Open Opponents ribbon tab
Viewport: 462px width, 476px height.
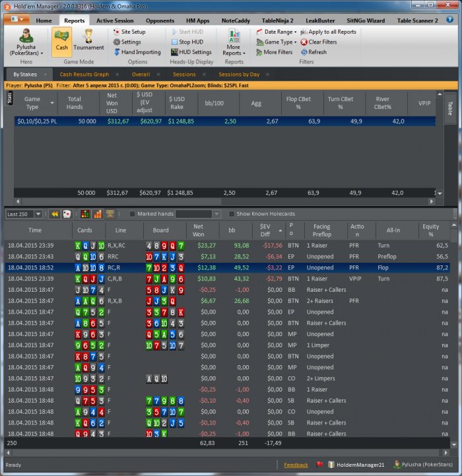coord(160,20)
